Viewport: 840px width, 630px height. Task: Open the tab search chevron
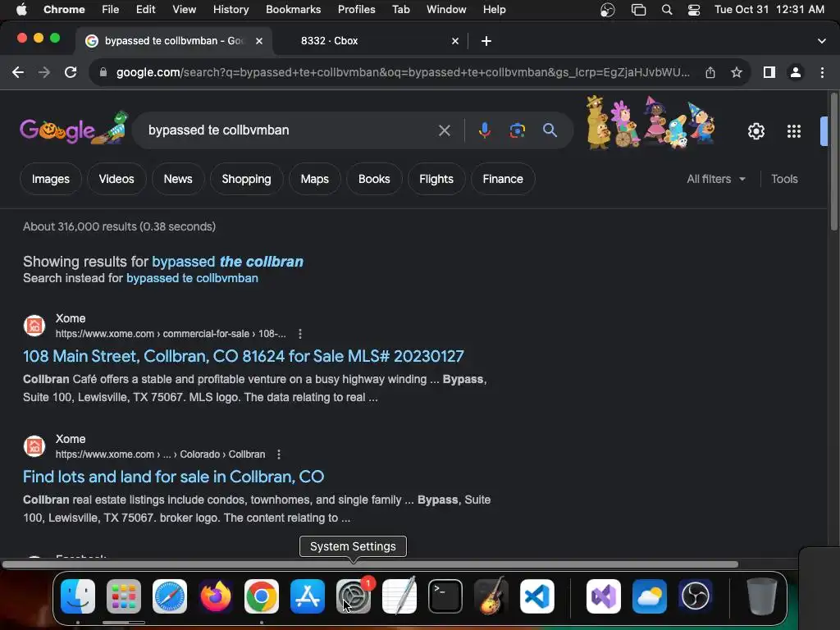pyautogui.click(x=822, y=41)
